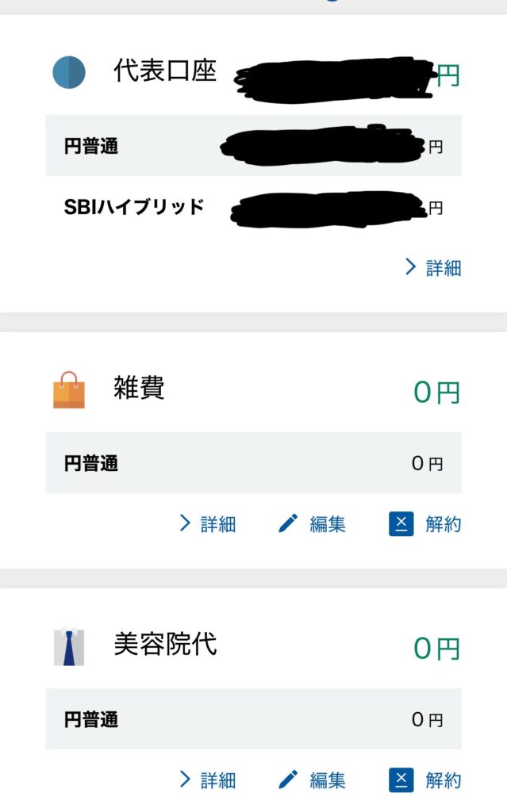Click the shirt and tie icon
This screenshot has height=812, width=507.
[x=69, y=646]
